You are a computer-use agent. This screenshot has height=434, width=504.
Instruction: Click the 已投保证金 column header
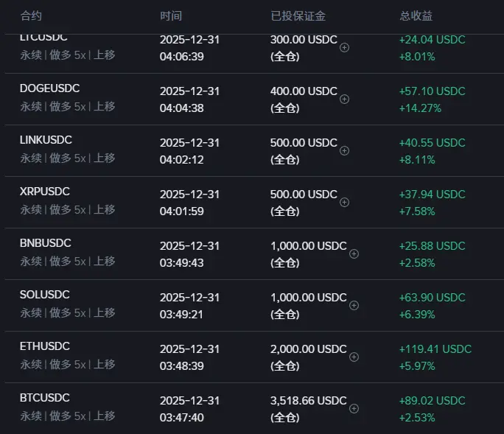tap(298, 15)
